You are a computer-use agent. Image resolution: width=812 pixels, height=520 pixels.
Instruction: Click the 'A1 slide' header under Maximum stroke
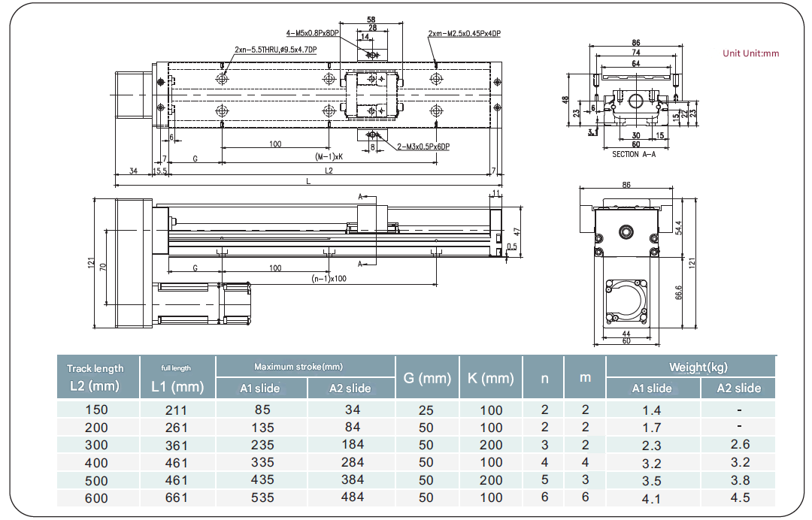click(x=260, y=388)
